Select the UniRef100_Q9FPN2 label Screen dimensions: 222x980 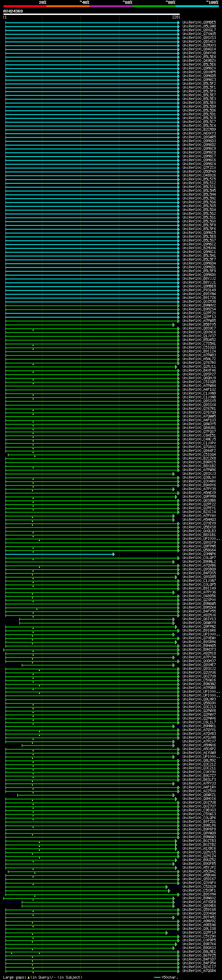pos(199,626)
